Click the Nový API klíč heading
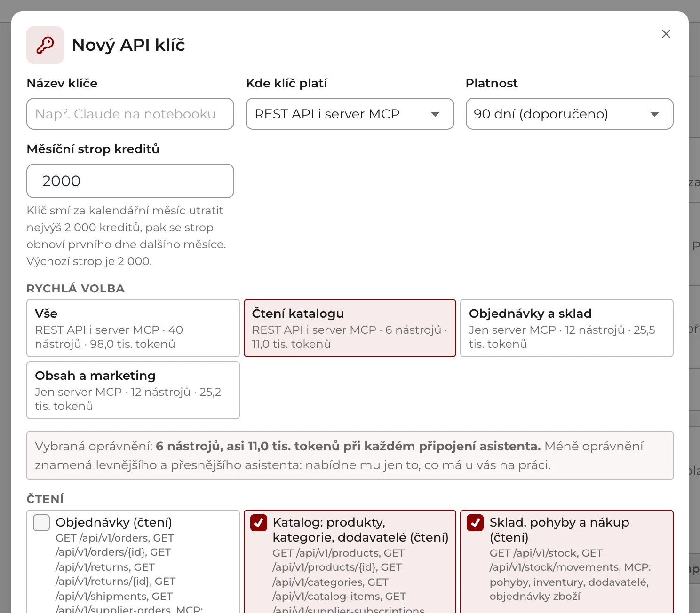700x613 pixels. click(x=128, y=45)
